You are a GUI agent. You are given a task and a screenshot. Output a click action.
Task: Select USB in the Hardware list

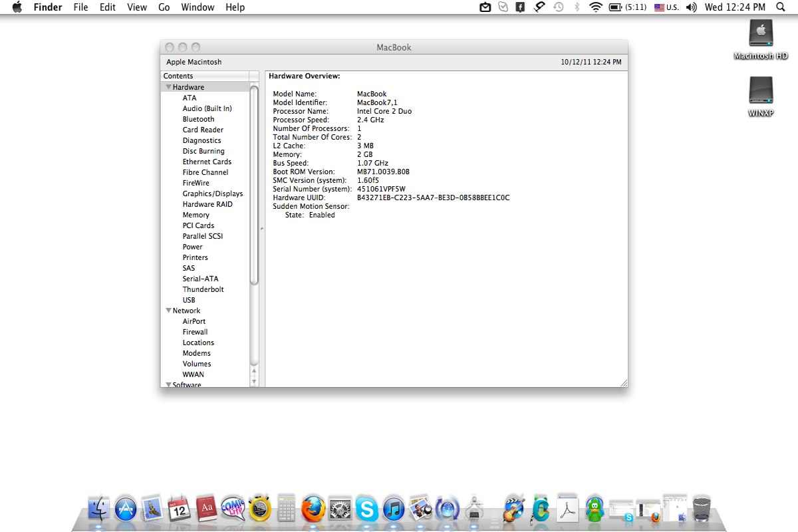coord(189,300)
